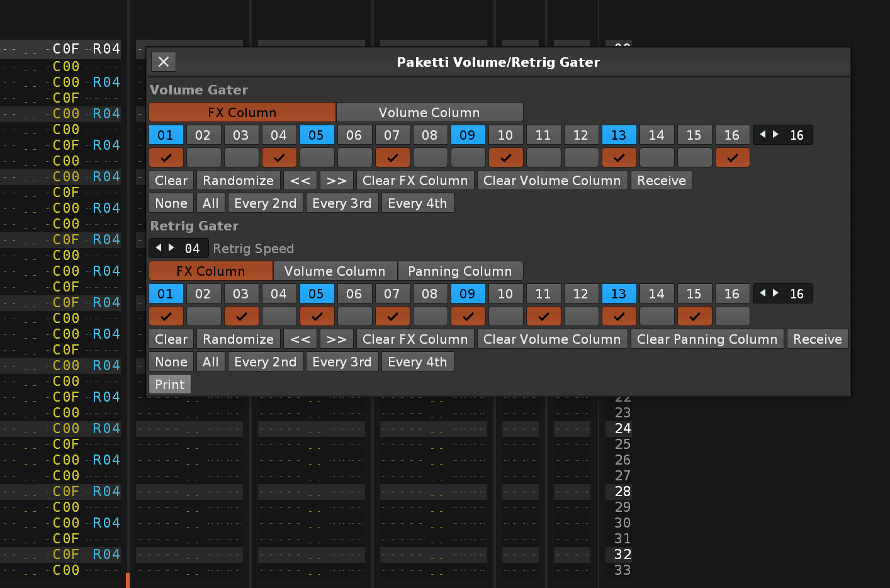Increase Retrig Gater step count arrow
Image resolution: width=890 pixels, height=588 pixels.
pos(775,293)
